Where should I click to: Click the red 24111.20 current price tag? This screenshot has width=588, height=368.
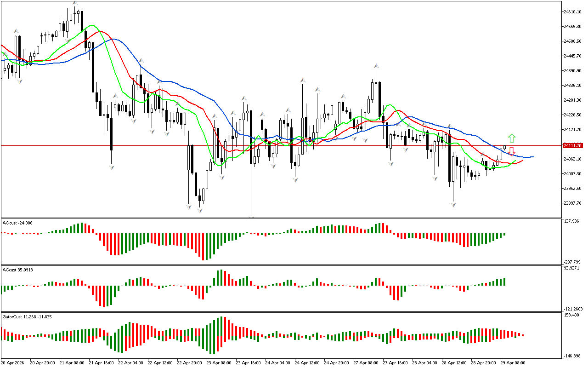[x=572, y=145]
